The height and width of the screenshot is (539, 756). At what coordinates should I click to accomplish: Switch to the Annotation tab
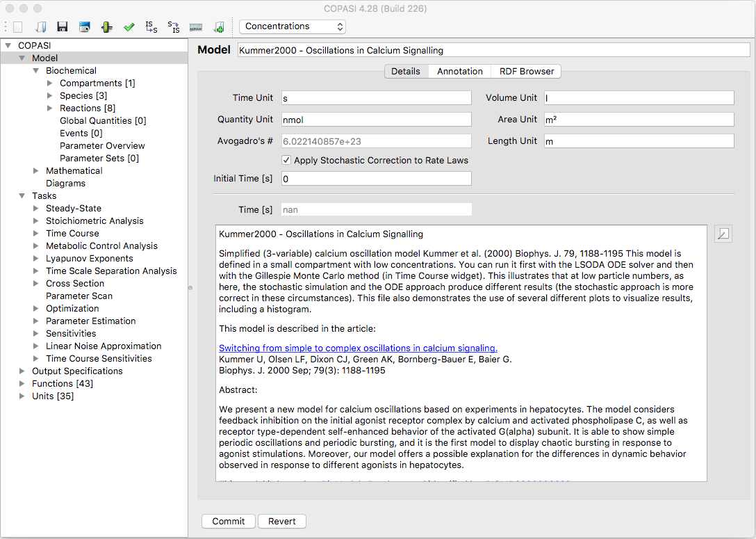(x=459, y=72)
